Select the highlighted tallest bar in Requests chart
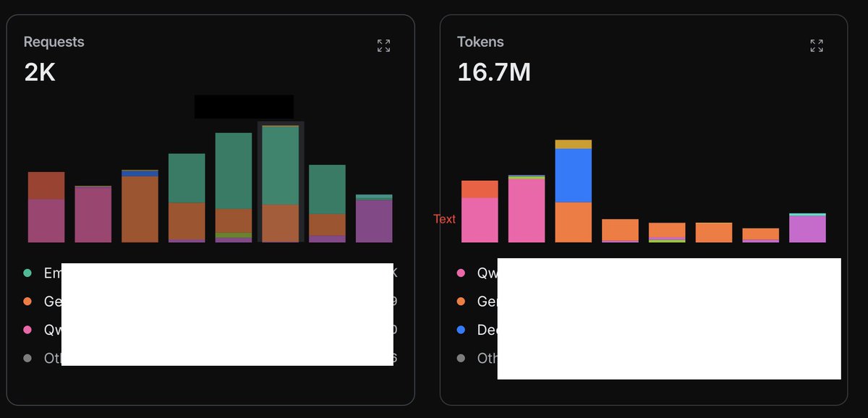This screenshot has height=418, width=868. point(281,184)
